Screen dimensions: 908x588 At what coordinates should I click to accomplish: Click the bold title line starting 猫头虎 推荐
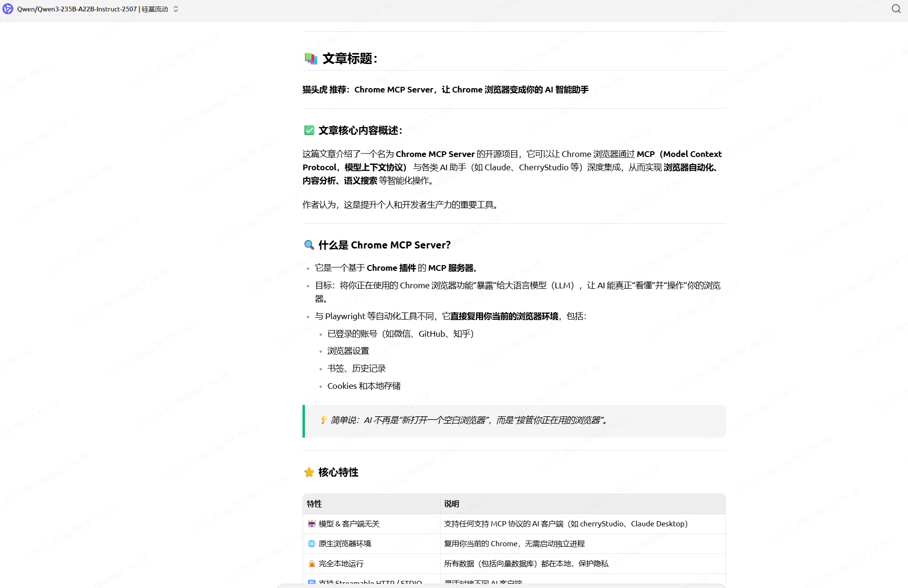[446, 90]
